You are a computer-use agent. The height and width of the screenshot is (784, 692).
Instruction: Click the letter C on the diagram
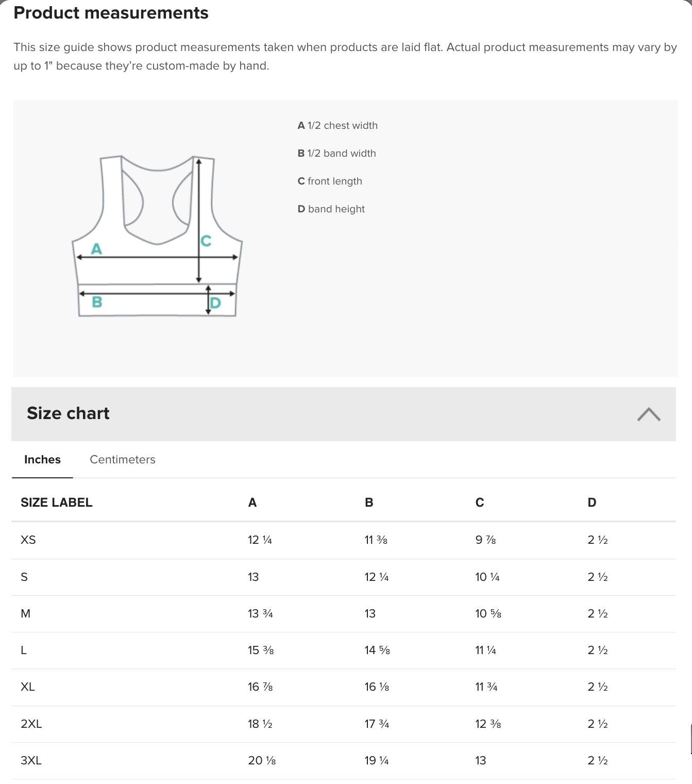pyautogui.click(x=206, y=239)
